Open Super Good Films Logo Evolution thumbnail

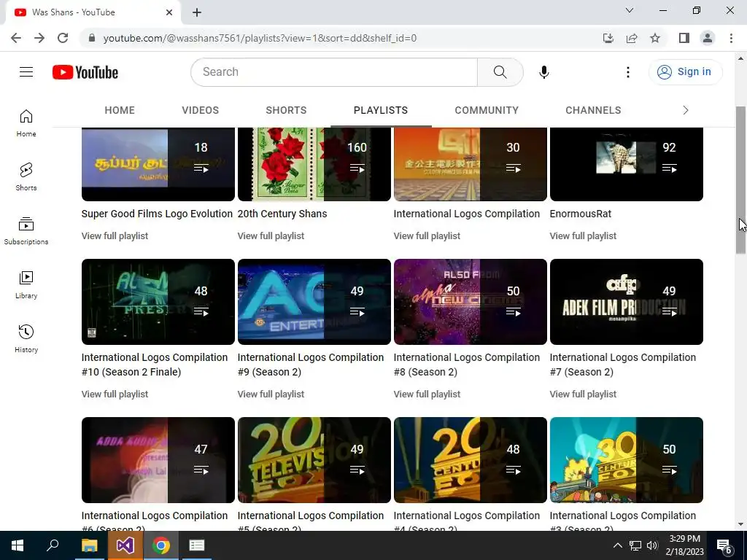158,164
